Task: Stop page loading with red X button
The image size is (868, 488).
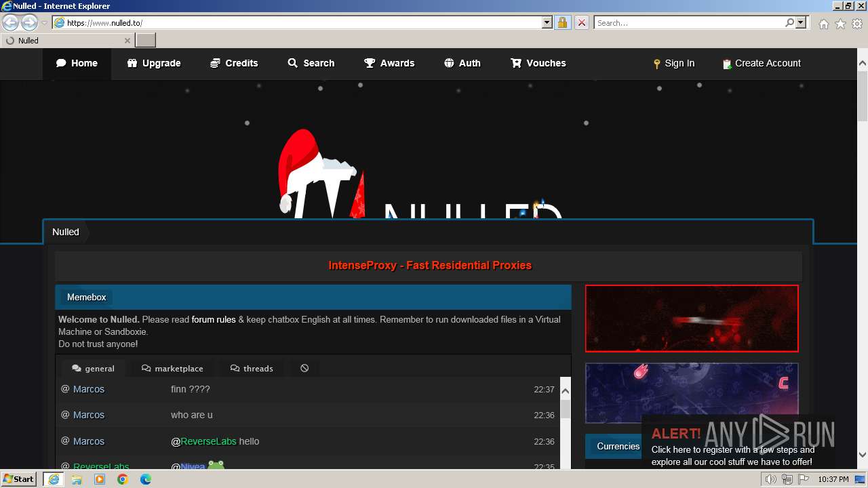Action: coord(581,22)
